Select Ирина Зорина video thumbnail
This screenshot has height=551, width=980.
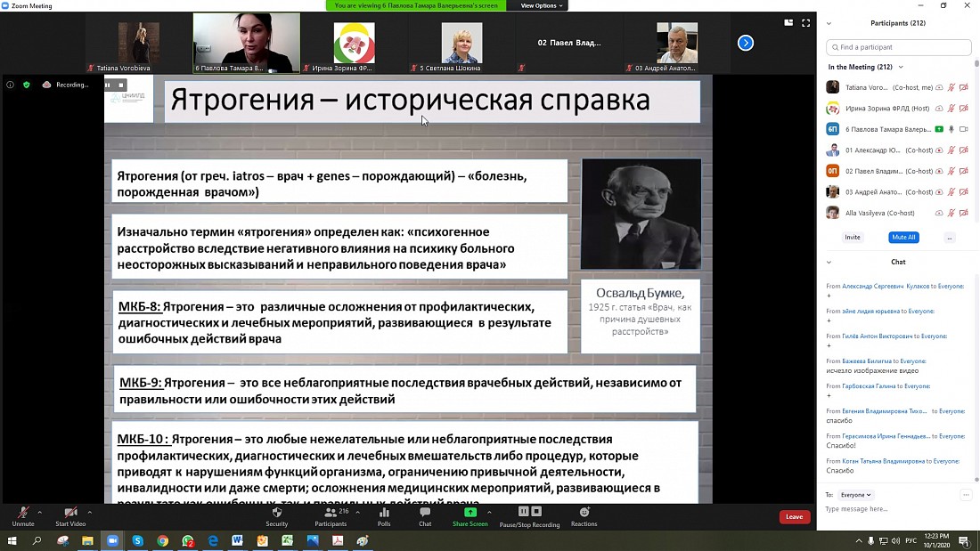click(x=355, y=43)
